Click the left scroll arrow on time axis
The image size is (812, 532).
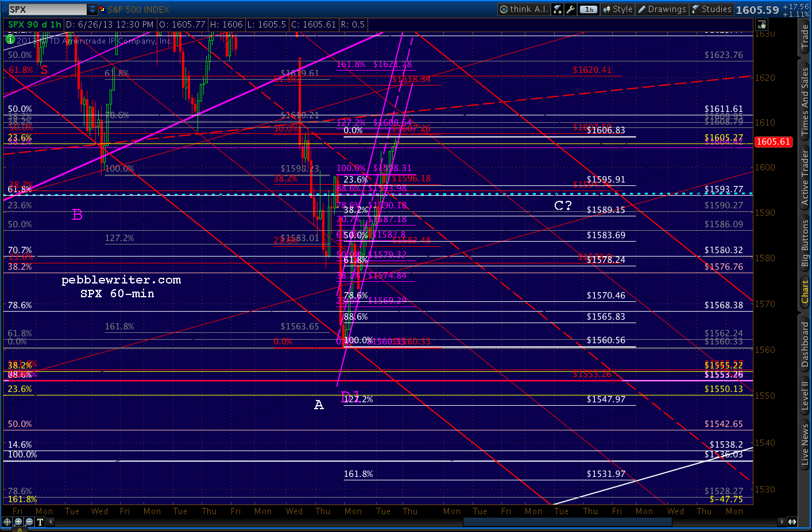(51, 522)
